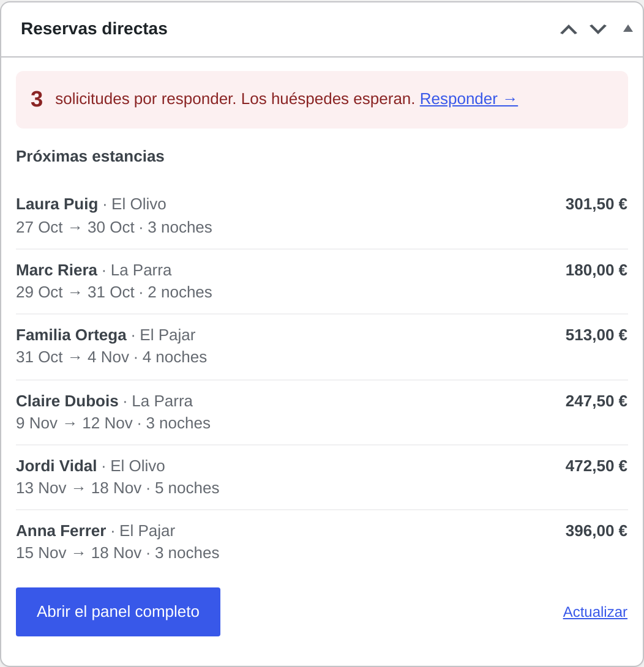Click Abrir el panel completo button
The width and height of the screenshot is (644, 667).
118,612
